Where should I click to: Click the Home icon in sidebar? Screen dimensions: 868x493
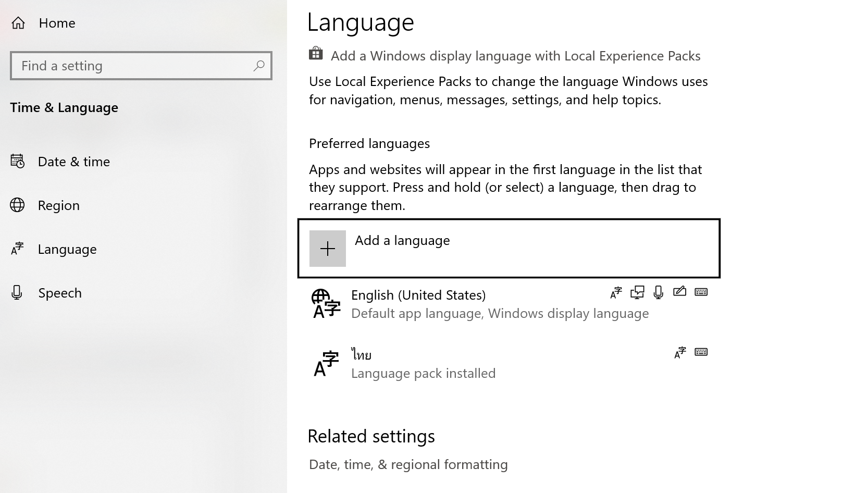click(18, 23)
